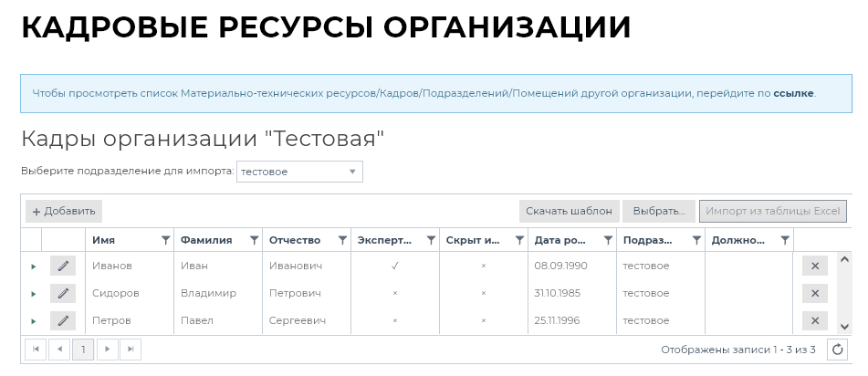
Task: Toggle the Скрыт value in Петров row
Action: click(x=483, y=320)
